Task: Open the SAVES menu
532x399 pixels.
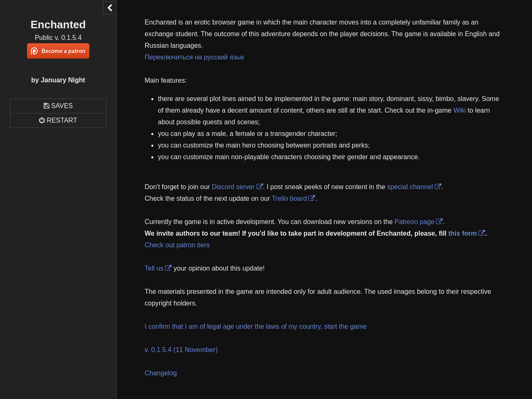Action: (58, 106)
